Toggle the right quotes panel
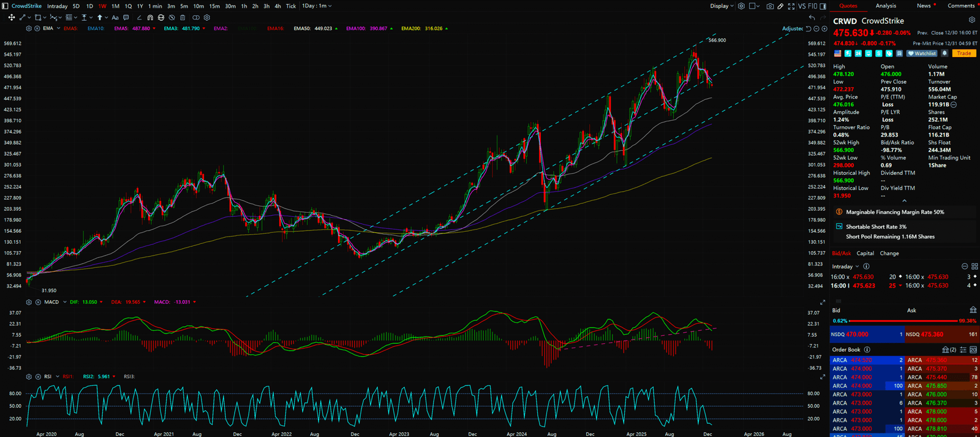The width and height of the screenshot is (980, 437). pos(823,6)
